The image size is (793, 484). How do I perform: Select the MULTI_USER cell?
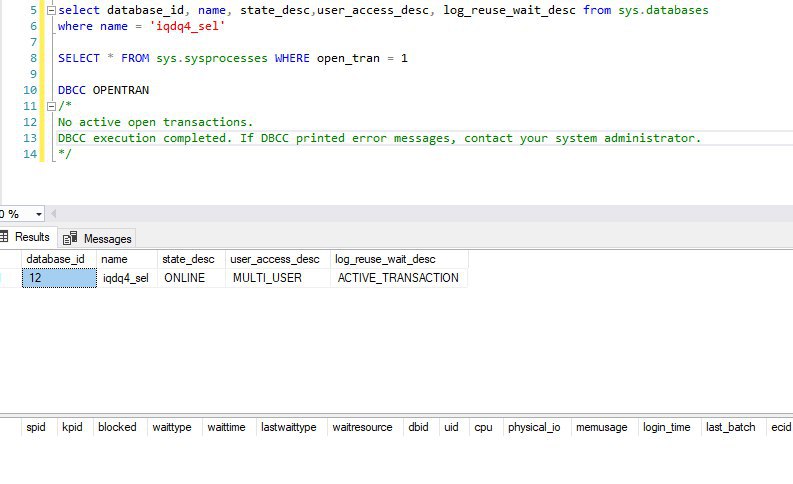pos(278,278)
